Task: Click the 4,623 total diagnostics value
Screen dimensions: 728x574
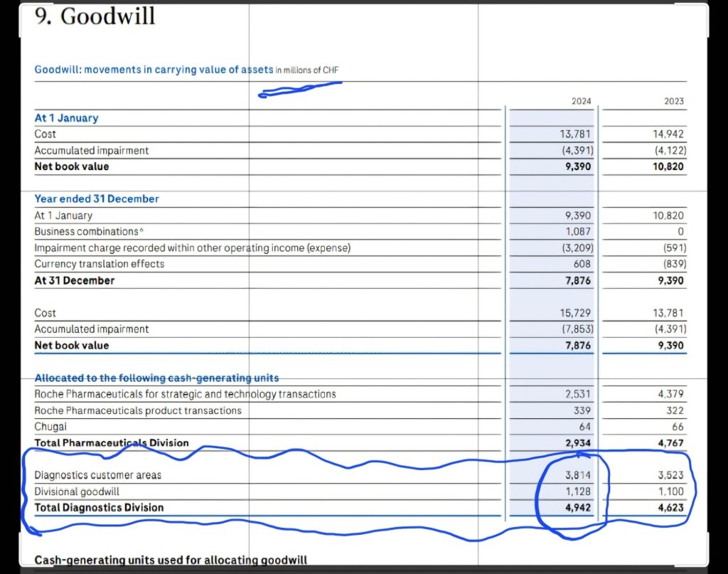Action: [671, 508]
